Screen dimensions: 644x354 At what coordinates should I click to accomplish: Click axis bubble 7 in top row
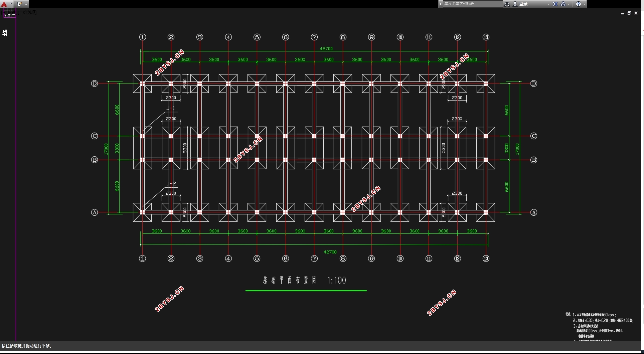click(x=314, y=37)
